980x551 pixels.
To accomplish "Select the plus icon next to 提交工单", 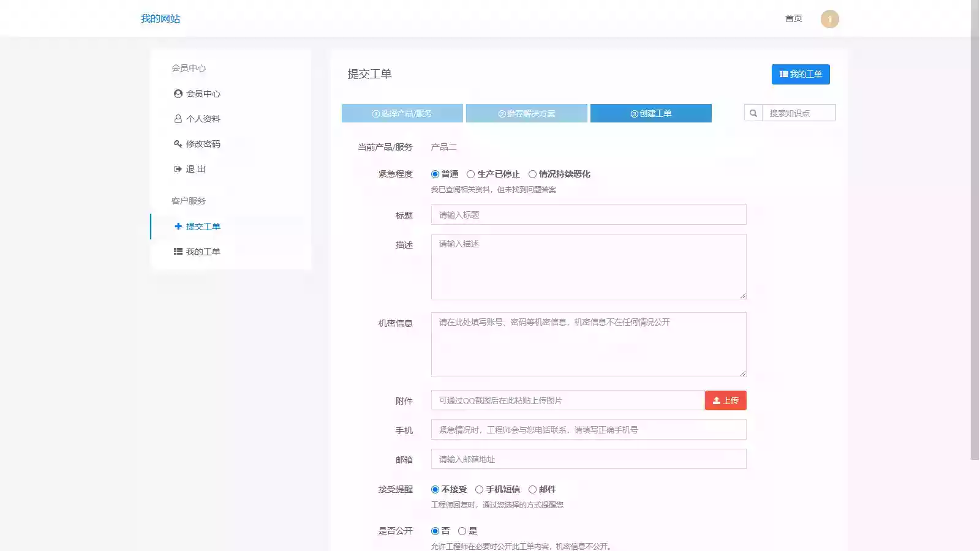I will point(177,226).
